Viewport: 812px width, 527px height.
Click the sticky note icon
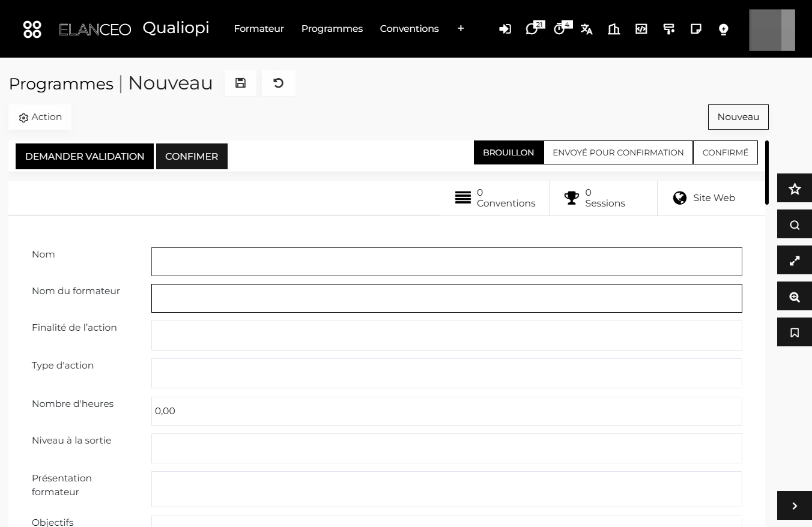point(696,29)
